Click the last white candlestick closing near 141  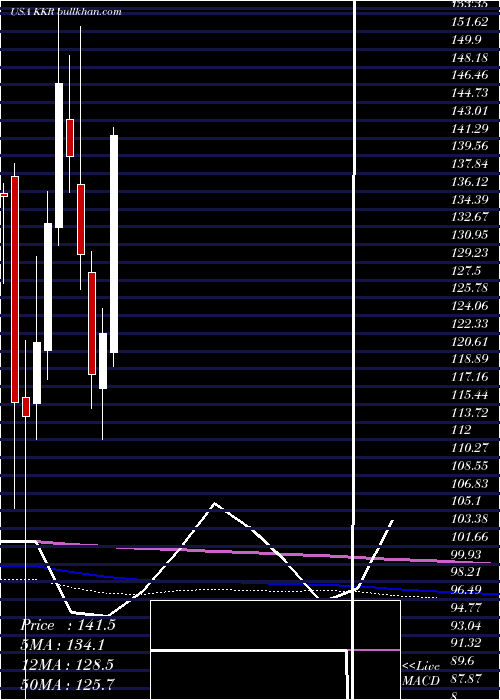pos(114,244)
